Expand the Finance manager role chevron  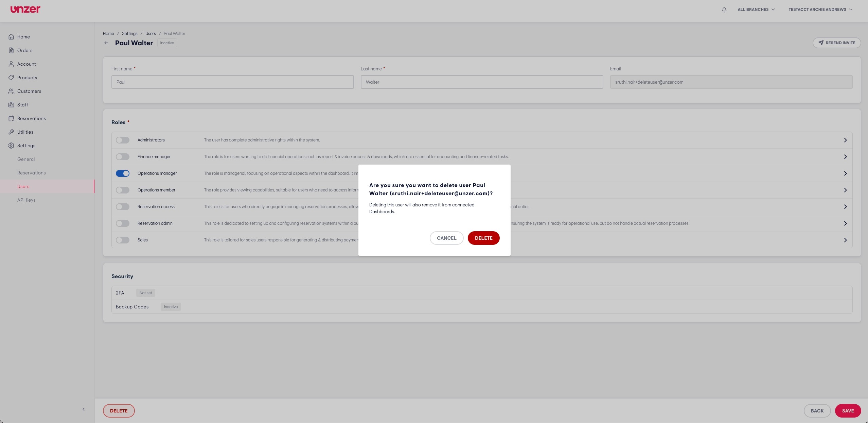pos(845,157)
